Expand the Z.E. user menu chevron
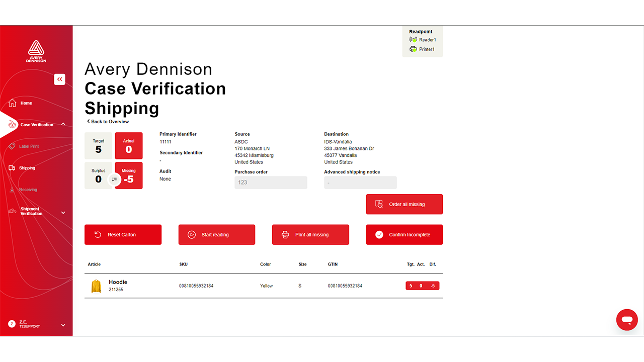The height and width of the screenshot is (362, 644). 63,325
